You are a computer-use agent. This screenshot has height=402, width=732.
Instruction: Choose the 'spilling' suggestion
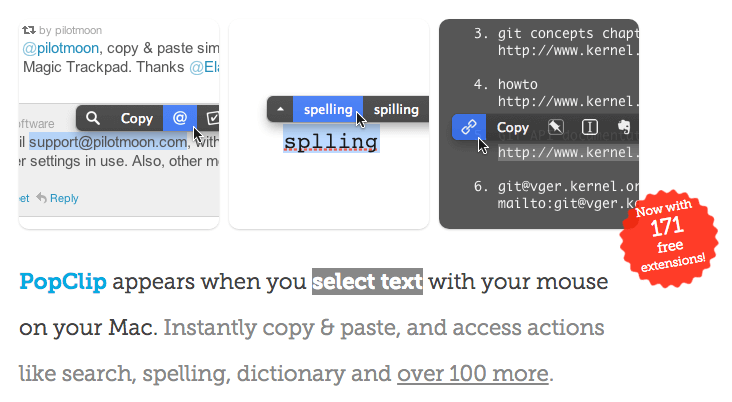pyautogui.click(x=396, y=109)
